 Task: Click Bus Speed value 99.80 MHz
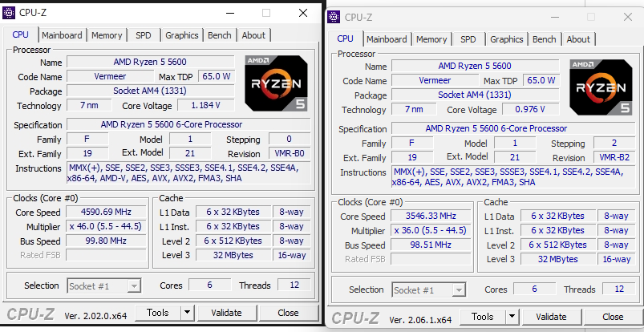106,241
